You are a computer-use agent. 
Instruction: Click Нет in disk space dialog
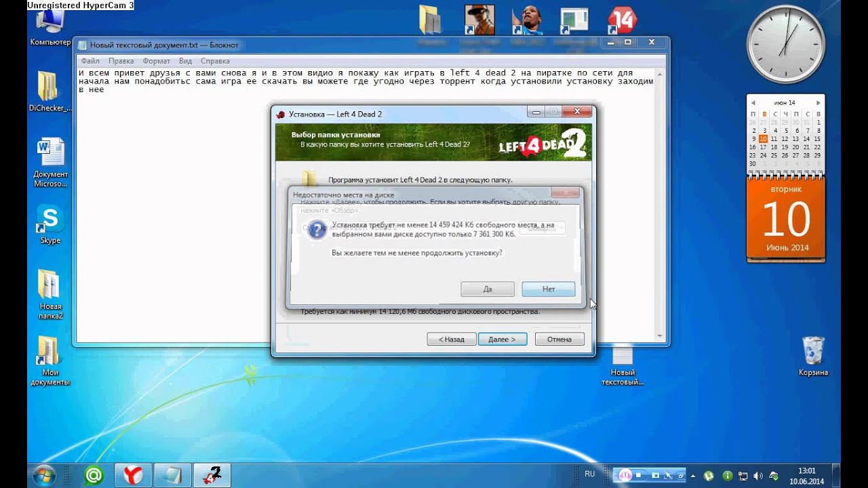549,289
